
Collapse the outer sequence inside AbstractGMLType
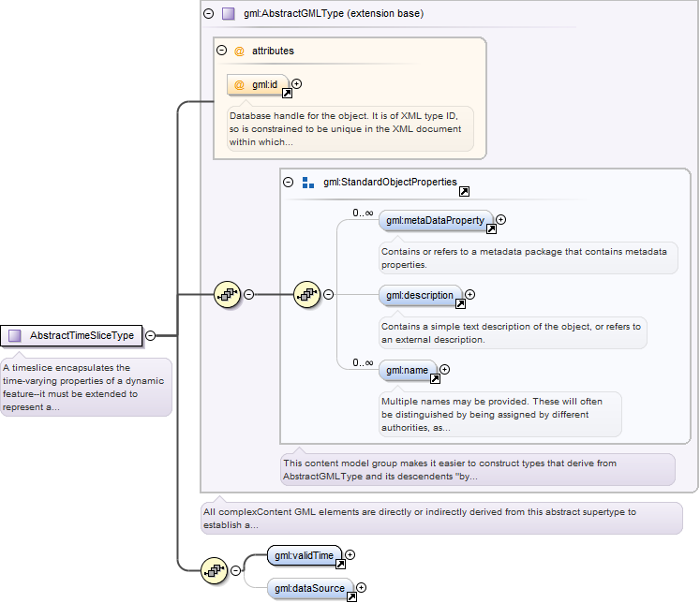(x=249, y=294)
